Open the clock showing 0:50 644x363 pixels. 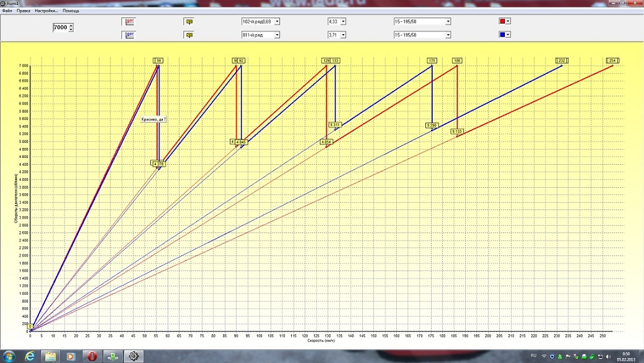(x=626, y=356)
